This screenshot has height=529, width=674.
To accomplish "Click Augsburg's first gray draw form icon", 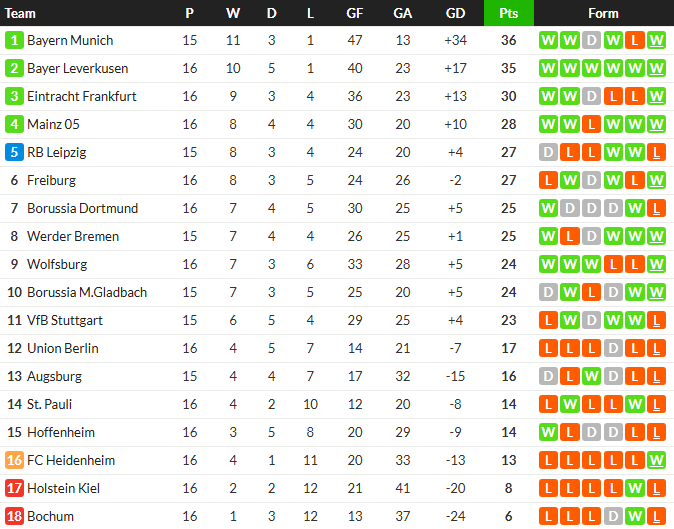I will click(547, 377).
